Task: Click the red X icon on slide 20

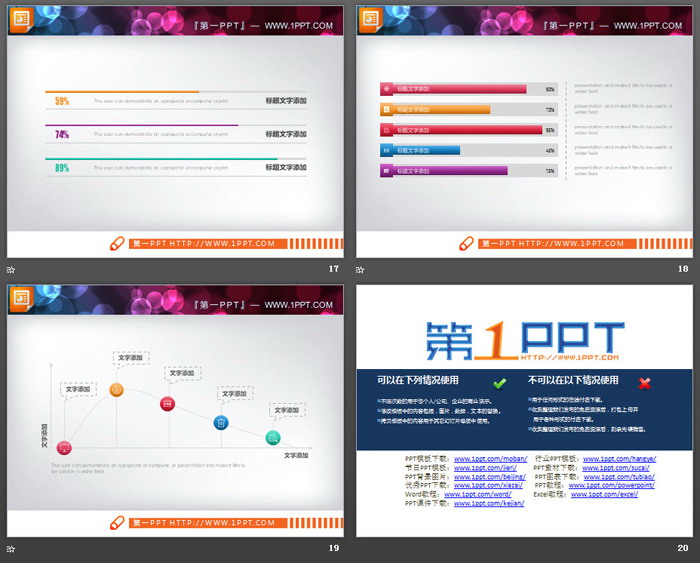Action: pyautogui.click(x=645, y=383)
